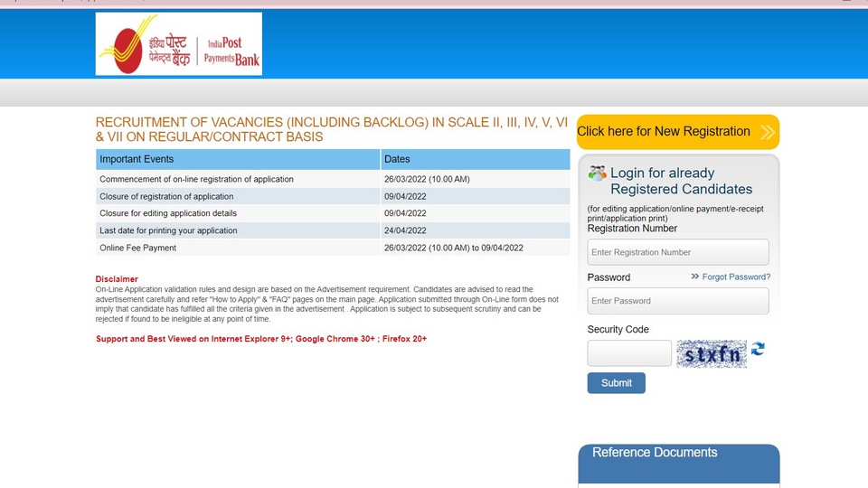The image size is (868, 488).
Task: Open Click here for New Registration
Action: coord(678,132)
